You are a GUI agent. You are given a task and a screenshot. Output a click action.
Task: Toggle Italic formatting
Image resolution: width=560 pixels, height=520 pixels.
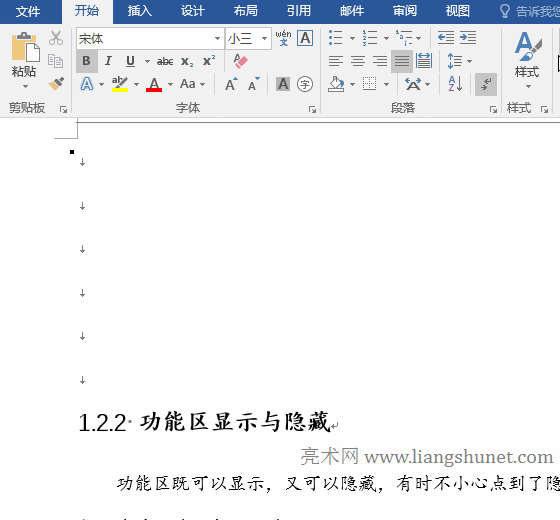(108, 61)
